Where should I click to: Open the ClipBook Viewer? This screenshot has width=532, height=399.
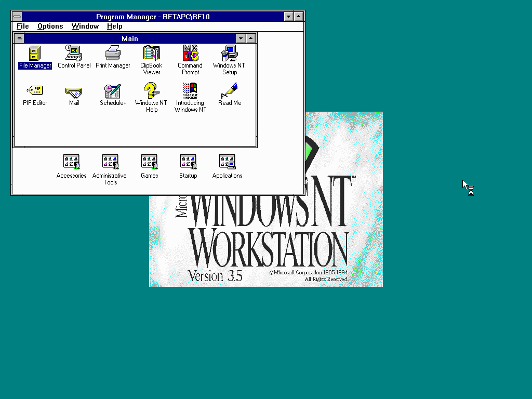[x=151, y=54]
